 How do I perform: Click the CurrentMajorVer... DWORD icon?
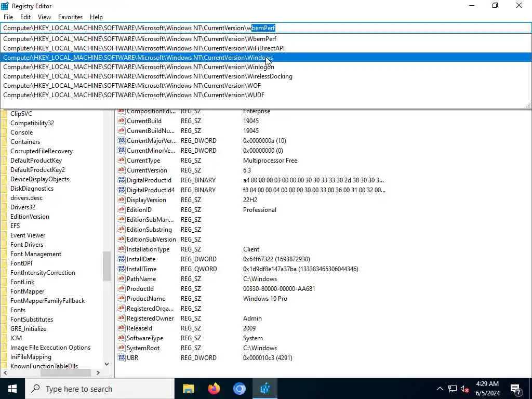tap(122, 140)
